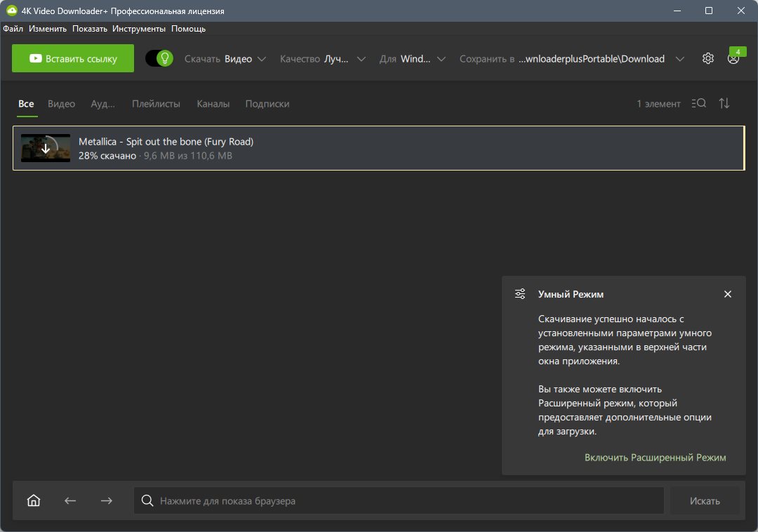The image size is (758, 532).
Task: Click the Вставить ссылку button
Action: [73, 58]
